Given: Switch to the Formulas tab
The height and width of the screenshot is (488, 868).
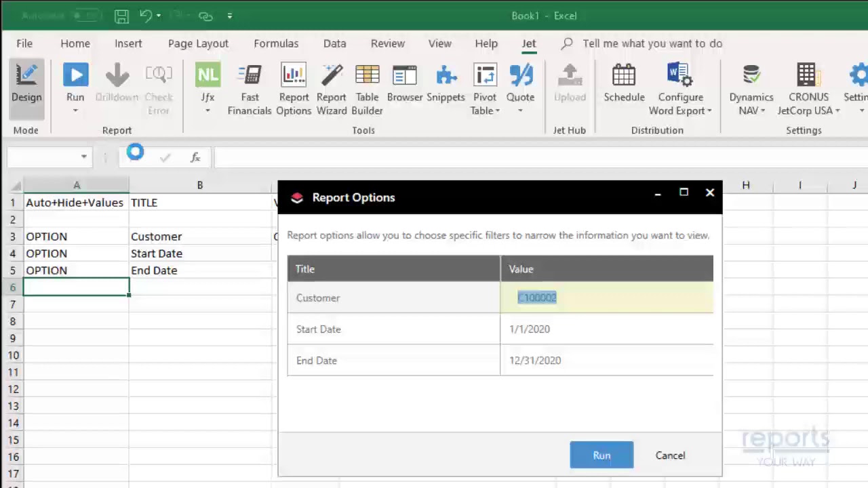Looking at the screenshot, I should [276, 43].
